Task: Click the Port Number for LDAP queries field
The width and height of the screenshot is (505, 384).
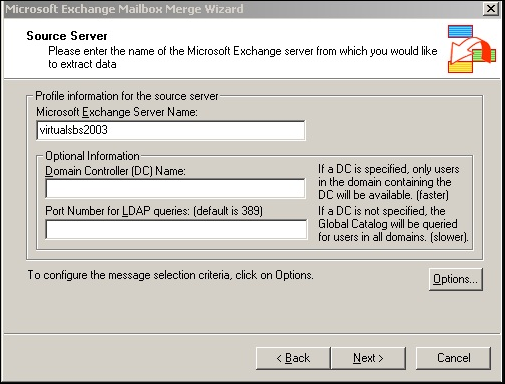Action: 176,229
